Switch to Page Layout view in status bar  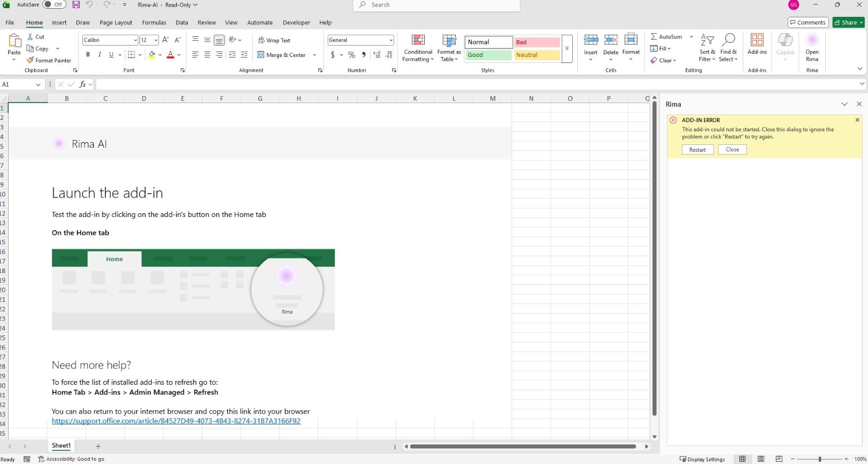click(761, 459)
